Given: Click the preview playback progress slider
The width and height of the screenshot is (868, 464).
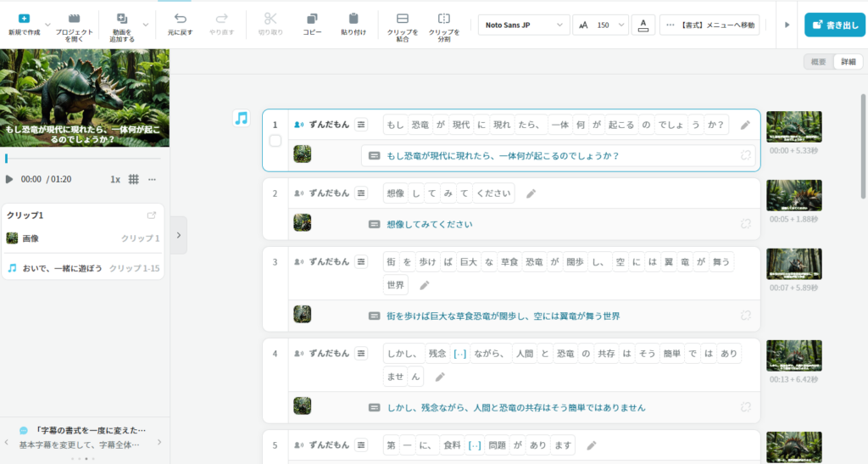Looking at the screenshot, I should coord(84,159).
